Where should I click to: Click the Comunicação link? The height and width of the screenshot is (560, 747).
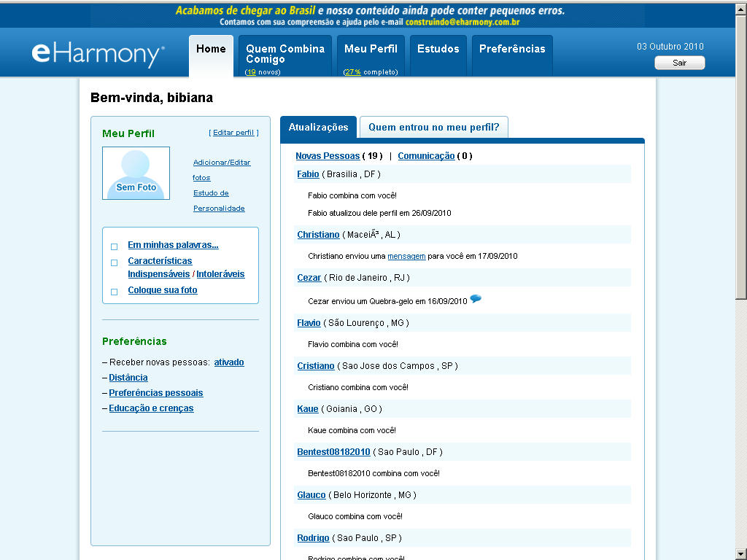pos(426,156)
